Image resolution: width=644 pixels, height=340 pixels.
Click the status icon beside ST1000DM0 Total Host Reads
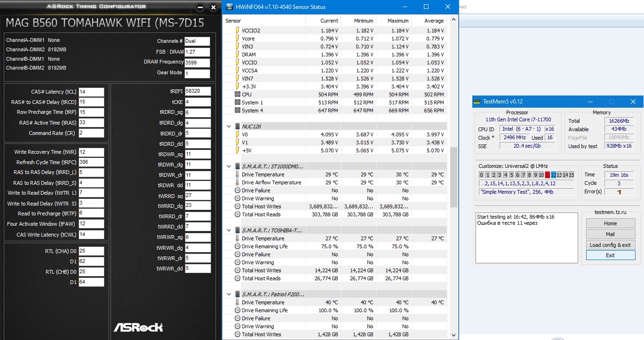pyautogui.click(x=238, y=214)
